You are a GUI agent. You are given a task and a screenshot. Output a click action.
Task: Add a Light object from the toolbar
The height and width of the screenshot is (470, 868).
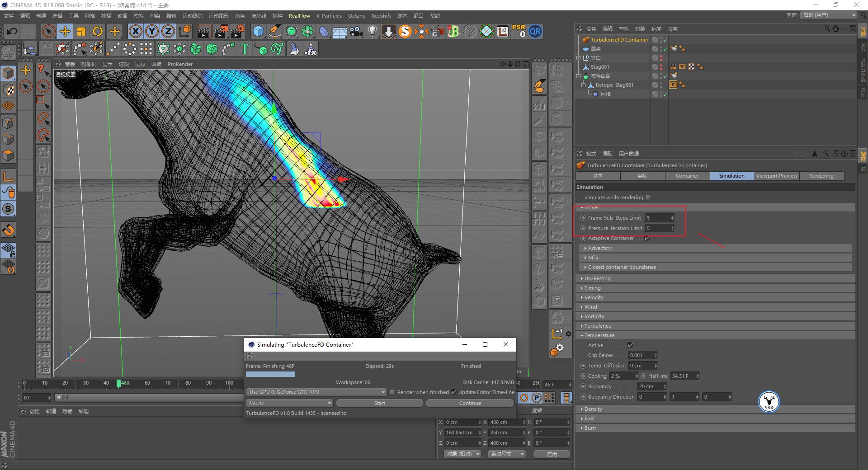pyautogui.click(x=372, y=31)
